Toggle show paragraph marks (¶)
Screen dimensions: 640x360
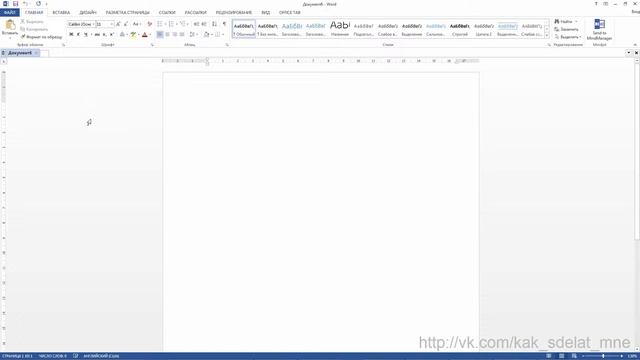pos(224,24)
